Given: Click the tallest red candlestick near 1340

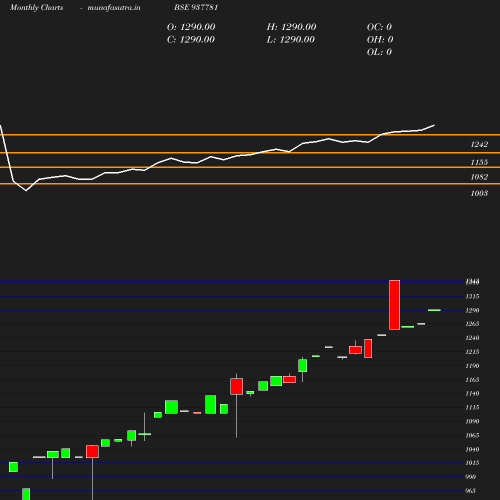Looking at the screenshot, I should 395,305.
